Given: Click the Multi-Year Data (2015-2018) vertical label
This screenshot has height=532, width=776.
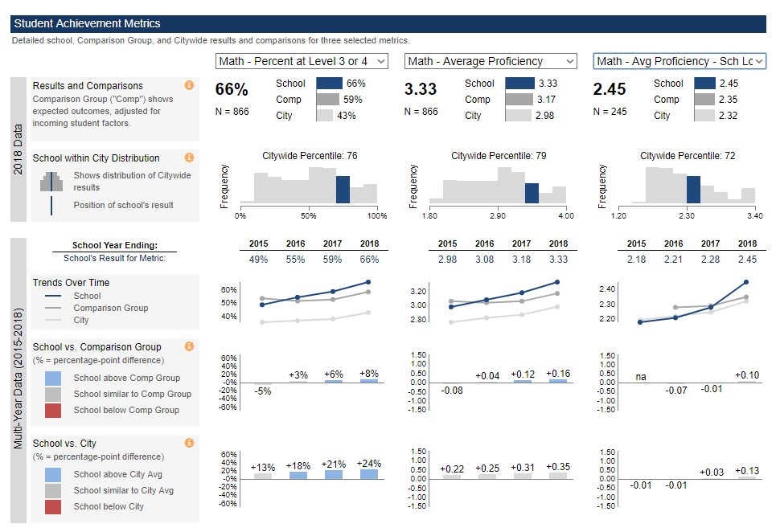Looking at the screenshot, I should 18,379.
